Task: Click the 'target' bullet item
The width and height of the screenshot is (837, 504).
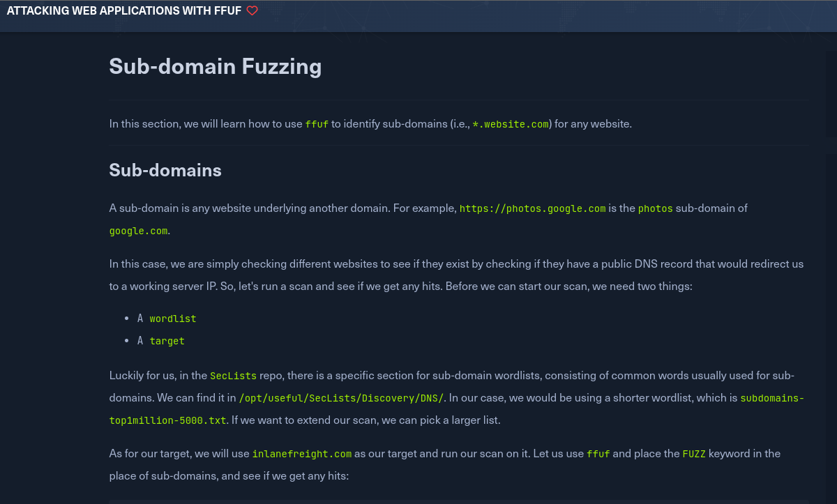Action: (167, 341)
